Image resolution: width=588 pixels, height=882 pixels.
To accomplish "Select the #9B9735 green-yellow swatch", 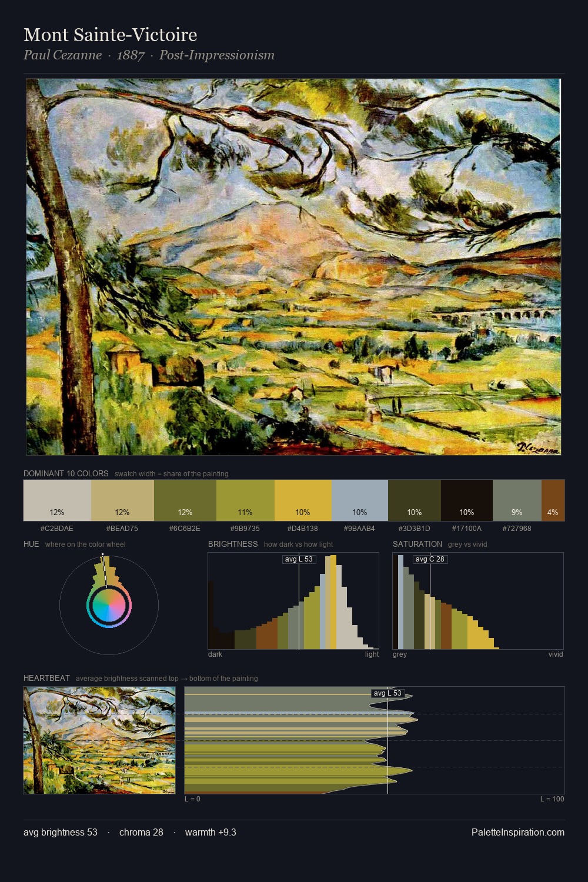I will [245, 500].
